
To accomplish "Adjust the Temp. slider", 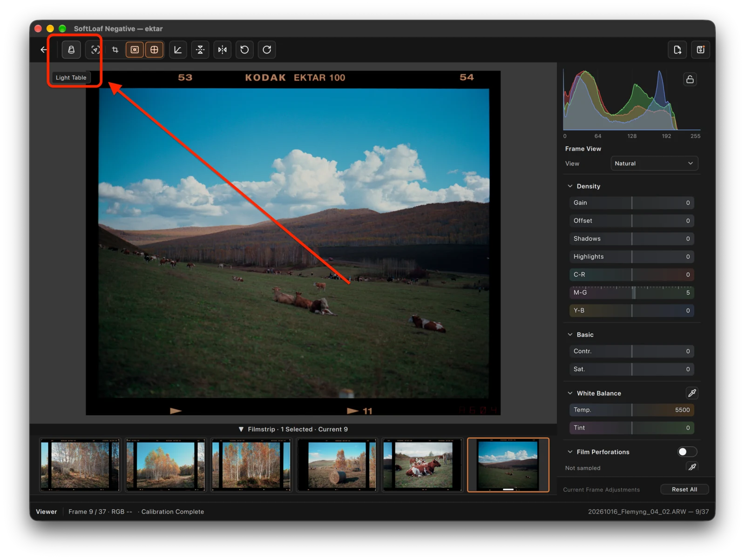I will (631, 410).
